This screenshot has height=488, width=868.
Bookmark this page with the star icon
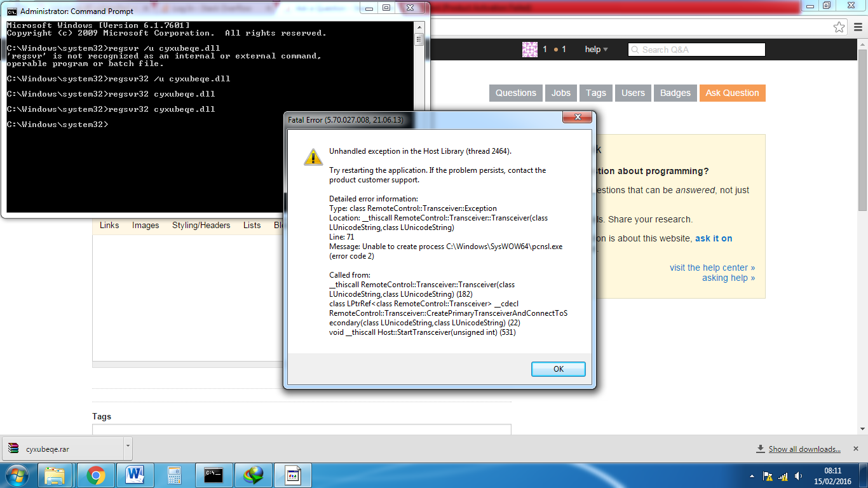click(x=839, y=27)
